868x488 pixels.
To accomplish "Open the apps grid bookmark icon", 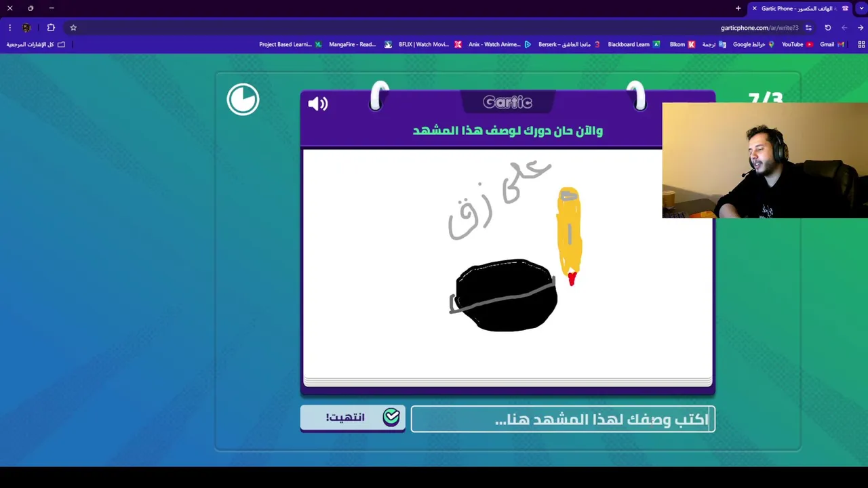I will [861, 45].
